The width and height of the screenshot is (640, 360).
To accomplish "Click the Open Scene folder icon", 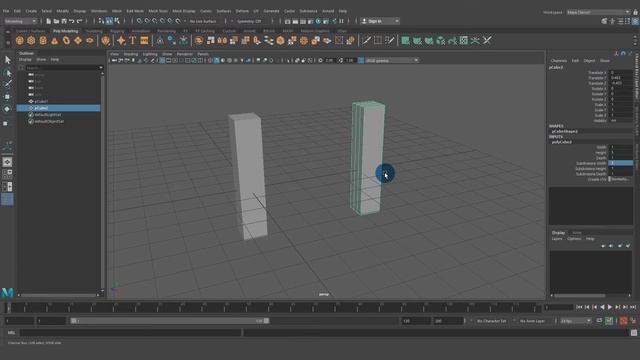I will (x=56, y=21).
